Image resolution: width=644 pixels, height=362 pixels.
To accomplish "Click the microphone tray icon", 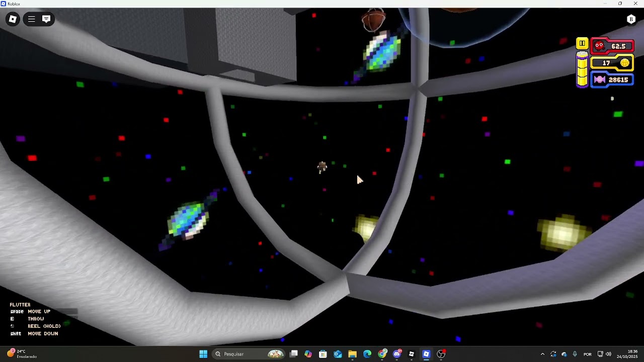I will tap(575, 354).
